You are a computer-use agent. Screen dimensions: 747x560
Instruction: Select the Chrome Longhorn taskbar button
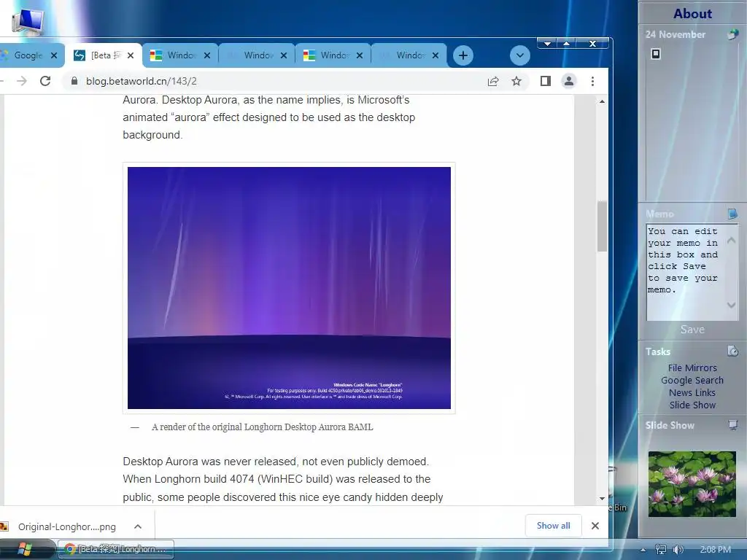[116, 549]
